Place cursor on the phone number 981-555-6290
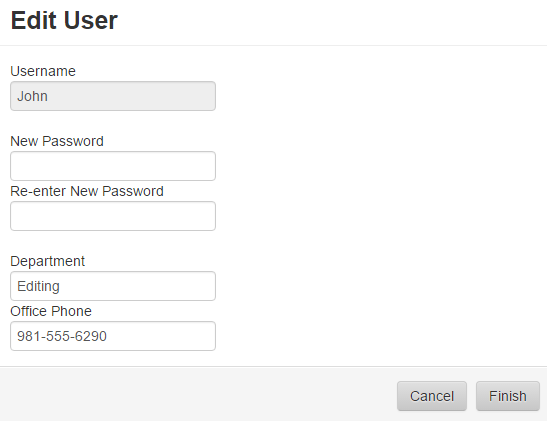This screenshot has width=547, height=421. click(62, 336)
